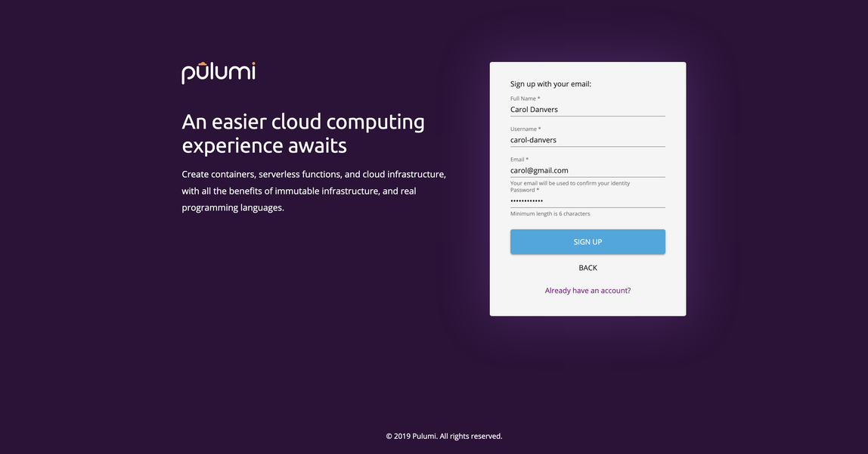
Task: Select the Password label
Action: [x=524, y=189]
